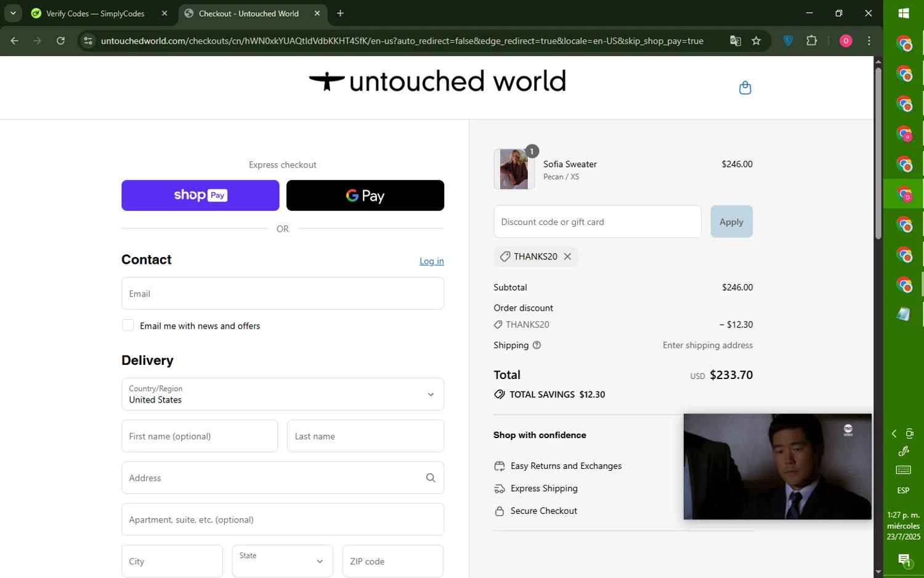This screenshot has width=924, height=578.
Task: Open the State dropdown
Action: pos(283,561)
